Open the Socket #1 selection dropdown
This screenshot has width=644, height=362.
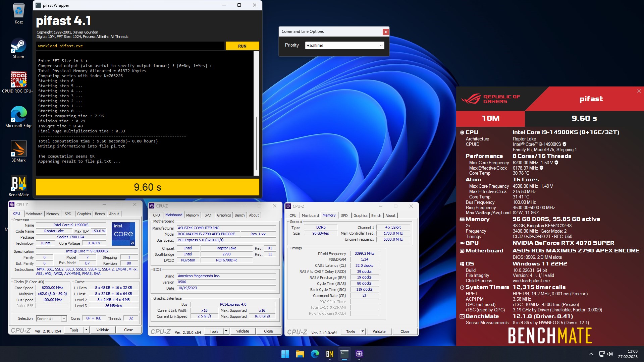point(51,319)
